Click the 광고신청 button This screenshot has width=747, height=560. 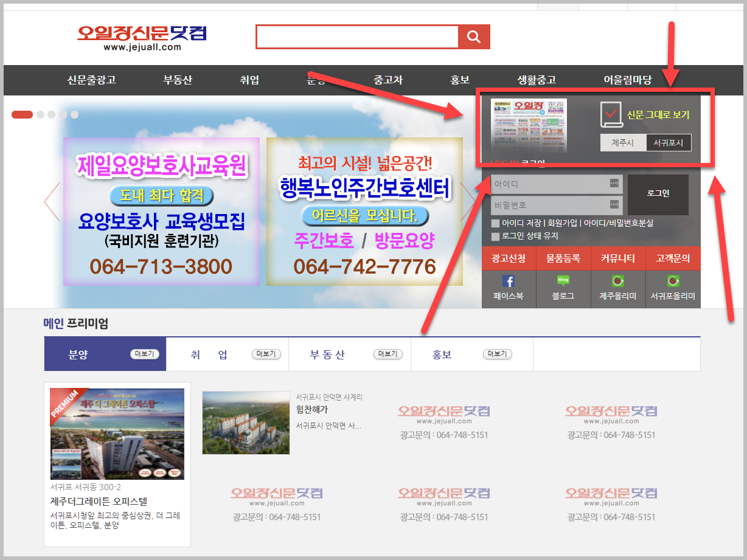[509, 258]
